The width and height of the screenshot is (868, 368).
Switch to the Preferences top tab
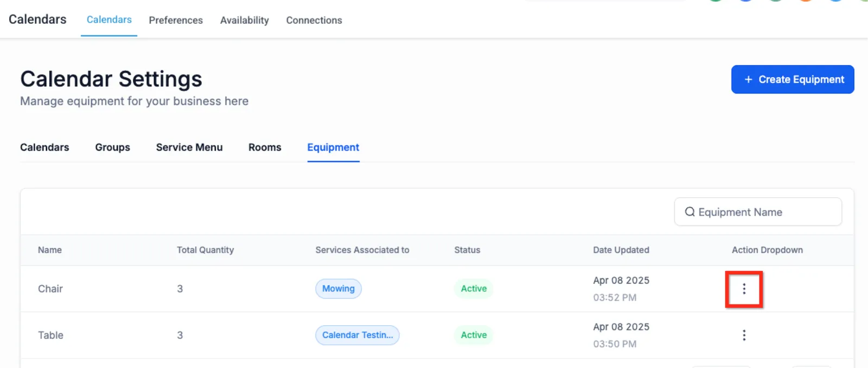[x=176, y=20]
